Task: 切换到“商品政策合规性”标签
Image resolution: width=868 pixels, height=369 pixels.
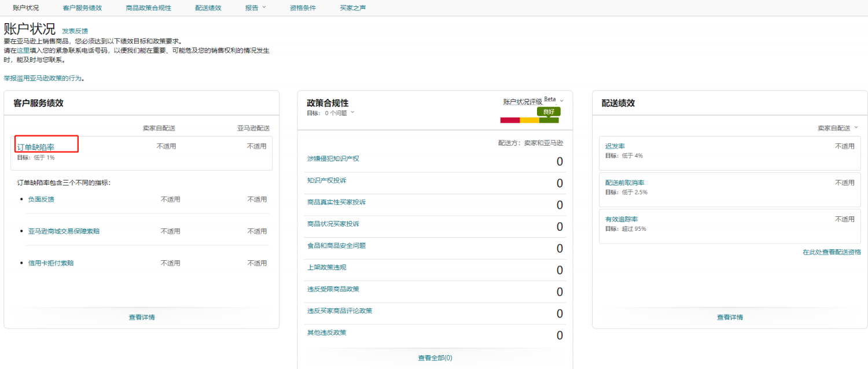Action: click(x=148, y=8)
